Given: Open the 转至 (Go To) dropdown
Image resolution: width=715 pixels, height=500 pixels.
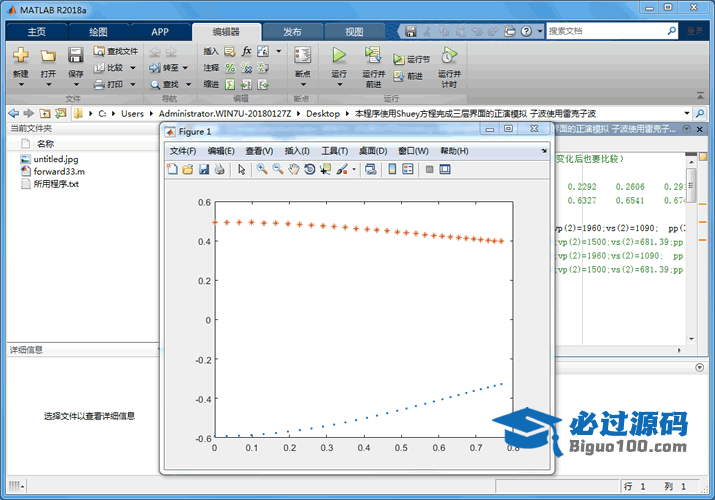Looking at the screenshot, I should pos(185,68).
